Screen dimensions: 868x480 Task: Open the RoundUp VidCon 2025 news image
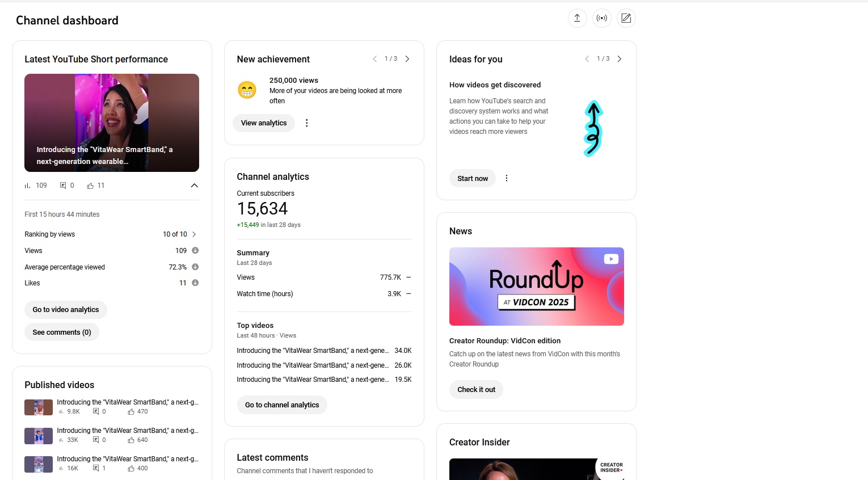coord(537,287)
